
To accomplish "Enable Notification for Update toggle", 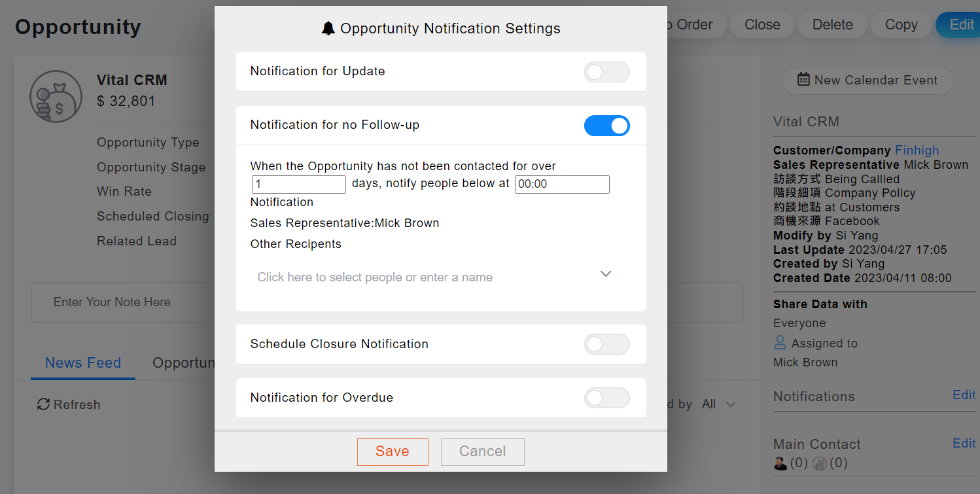I will point(606,72).
